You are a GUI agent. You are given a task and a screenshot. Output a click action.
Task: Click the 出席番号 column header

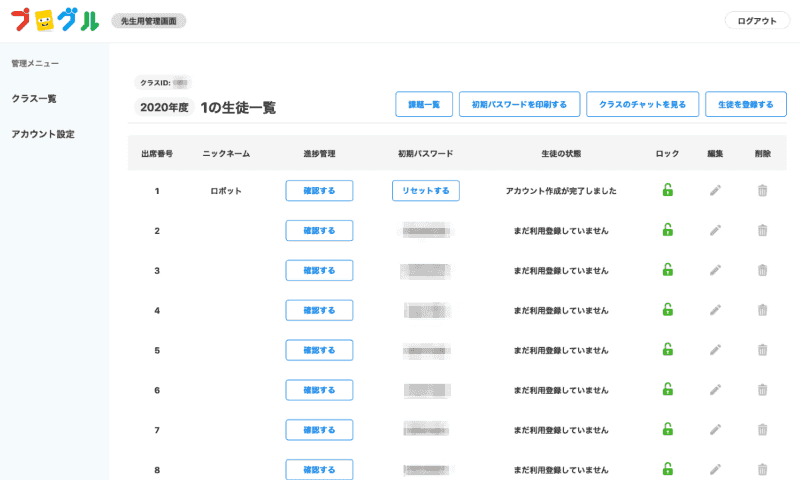(157, 154)
